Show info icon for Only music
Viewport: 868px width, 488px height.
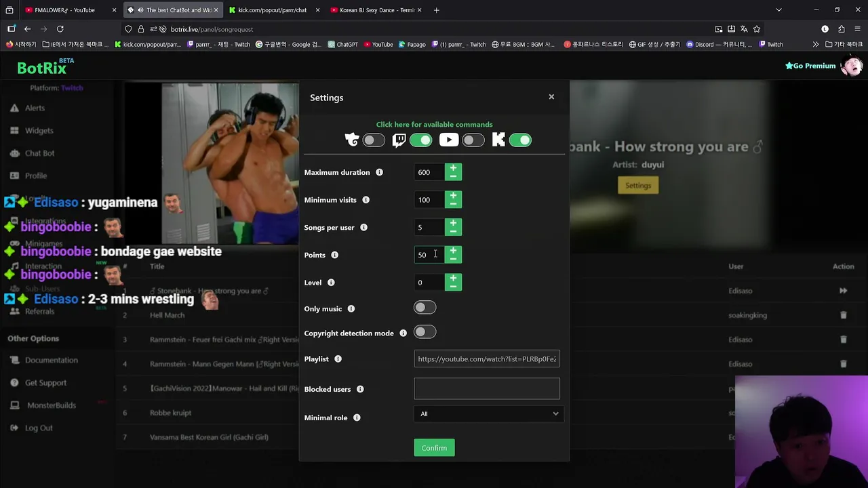pos(351,309)
